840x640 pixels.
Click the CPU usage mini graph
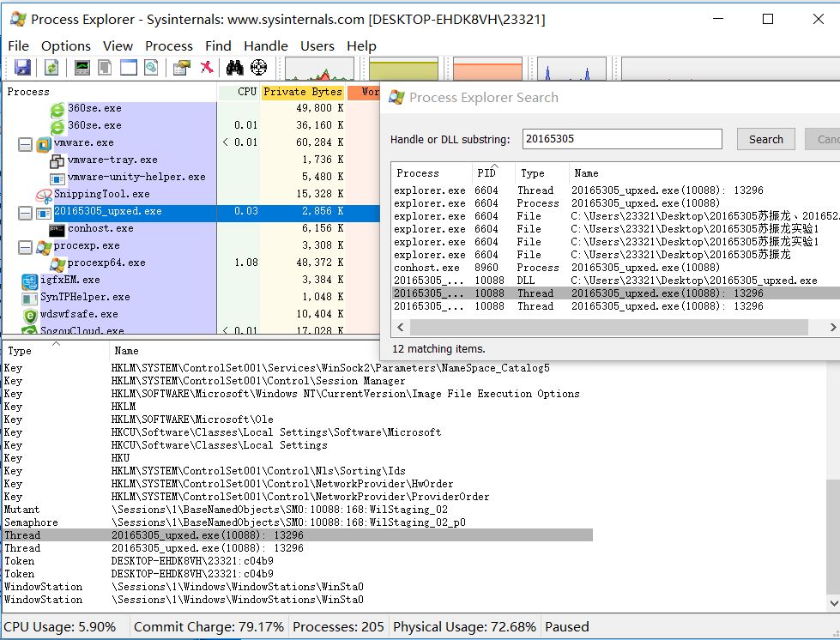point(320,69)
